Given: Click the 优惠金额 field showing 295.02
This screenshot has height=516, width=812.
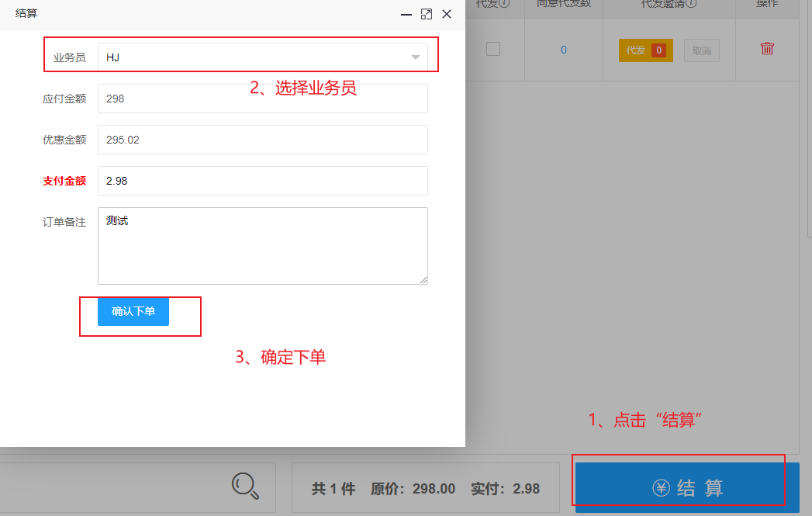Looking at the screenshot, I should coord(263,140).
